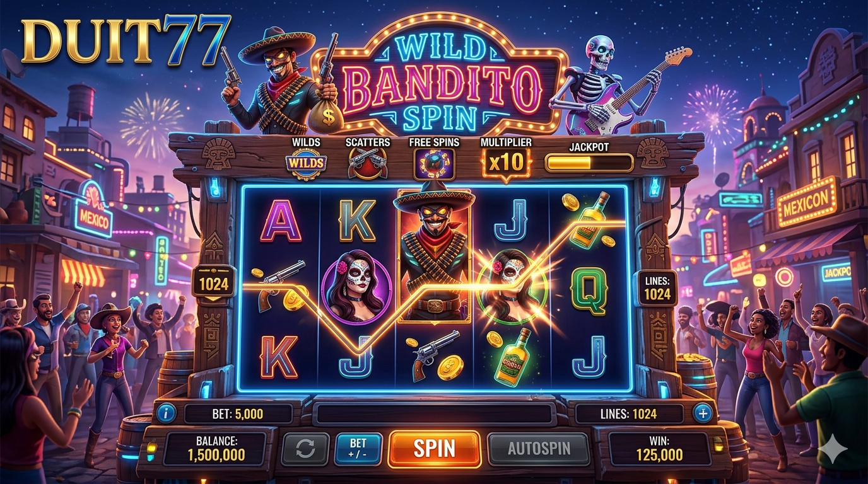Click the Lines 1024 sign on right pillar
868x484 pixels.
point(657,288)
